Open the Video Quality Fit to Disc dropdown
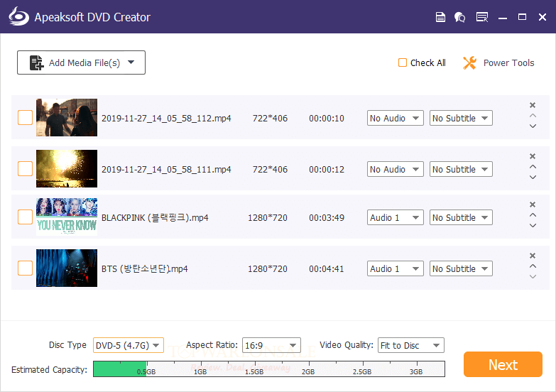 tap(411, 345)
